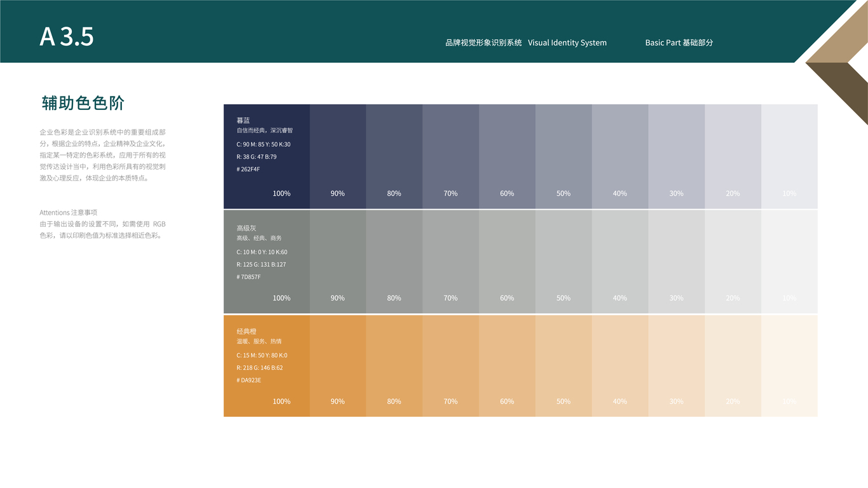Click the C: 15 M: 50 CMYK value
Viewport: 868px width, 488px height.
pos(262,355)
